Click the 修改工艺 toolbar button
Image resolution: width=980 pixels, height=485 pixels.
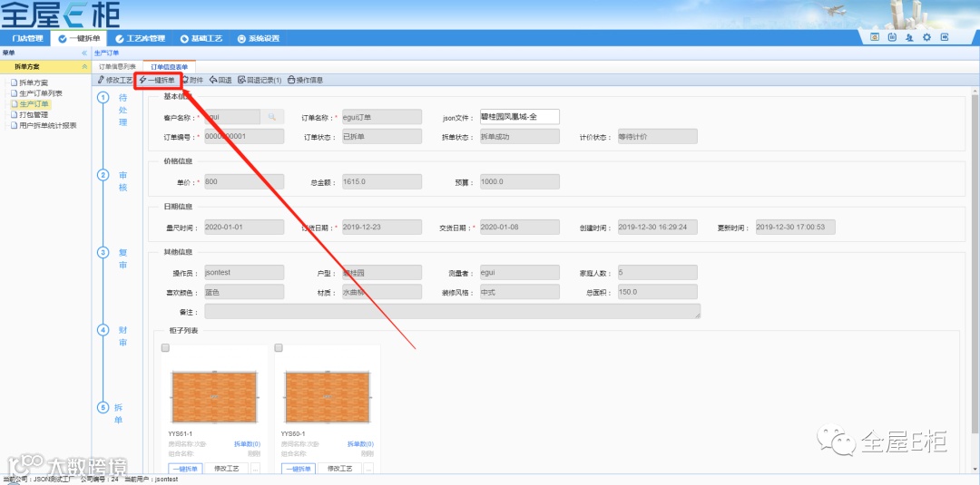tap(115, 80)
